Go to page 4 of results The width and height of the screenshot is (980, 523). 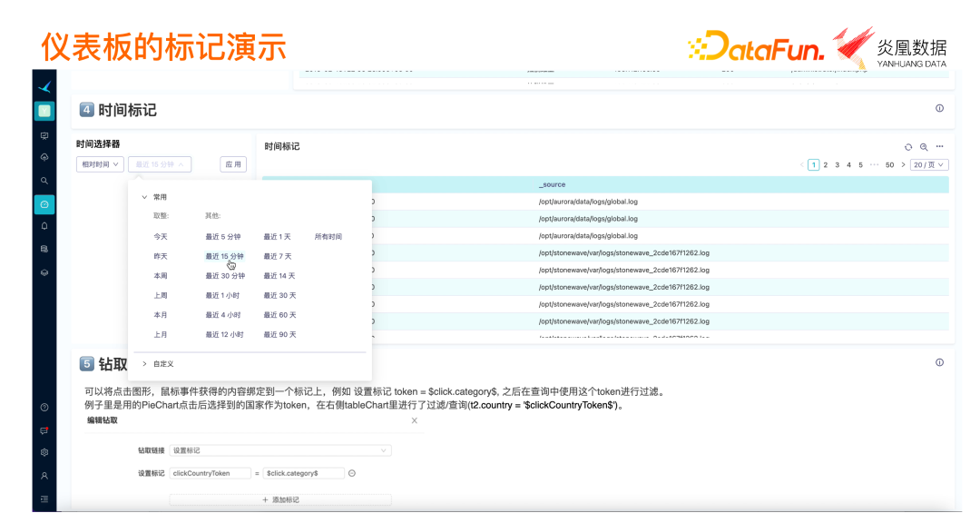[x=848, y=165]
